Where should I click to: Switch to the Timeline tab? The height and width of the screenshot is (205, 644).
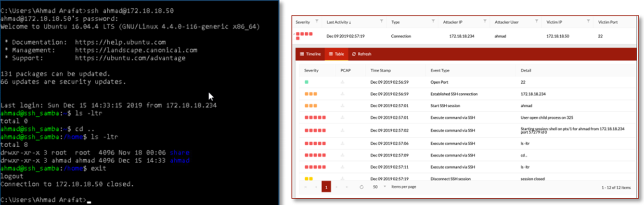tap(310, 54)
